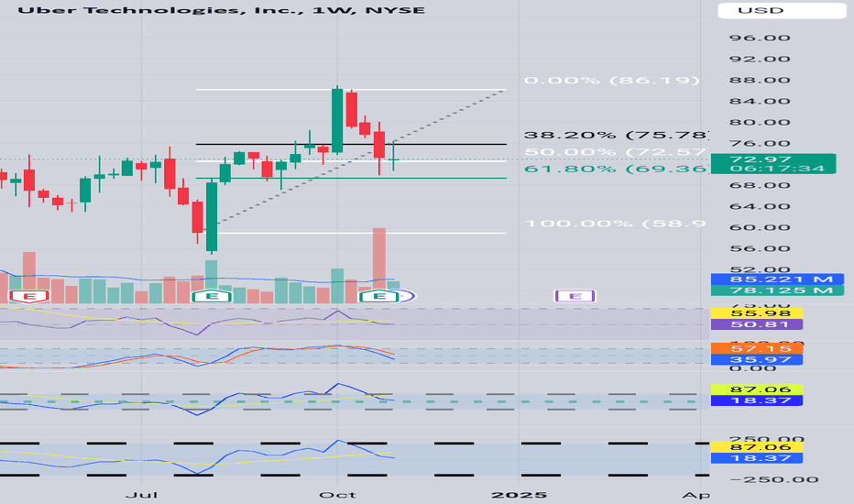
Task: Click the 72.97 current price tag
Action: click(x=772, y=163)
